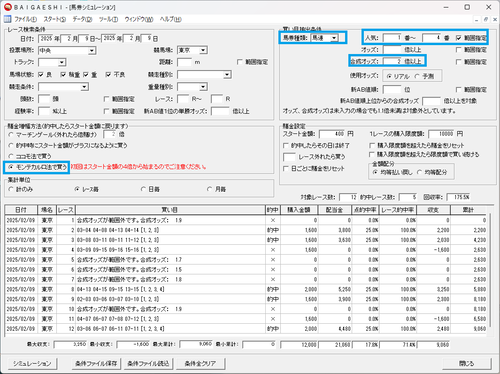Check 日ごとに賭金をリセット option

pos(286,169)
